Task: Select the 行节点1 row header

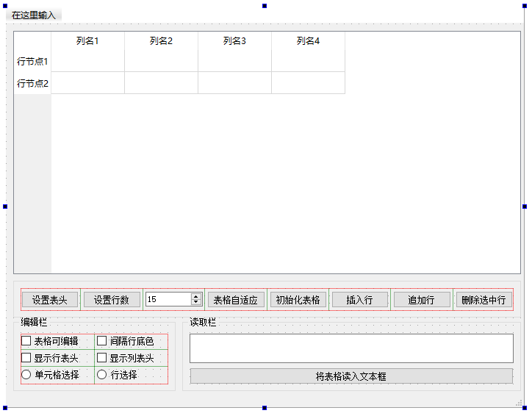Action: pos(32,62)
